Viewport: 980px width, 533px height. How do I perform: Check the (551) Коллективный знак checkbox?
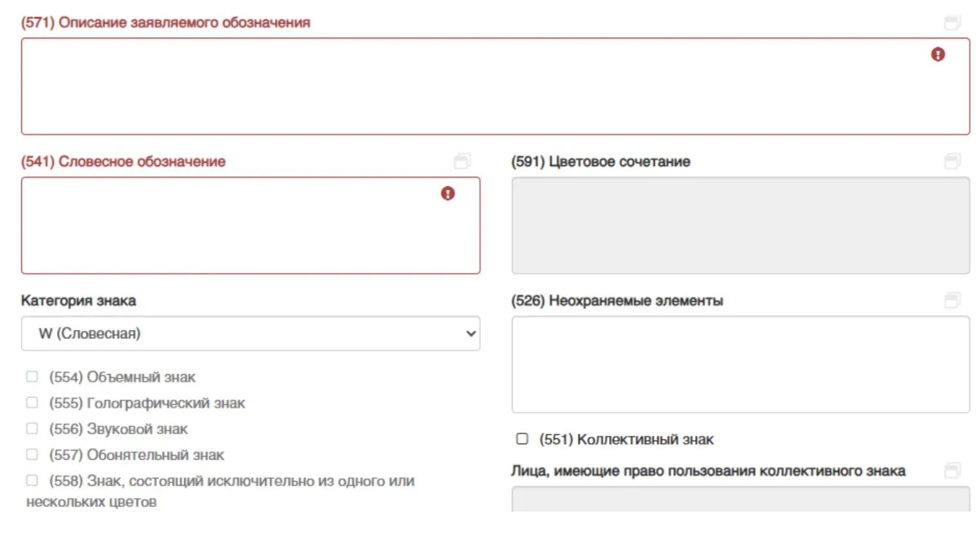522,439
